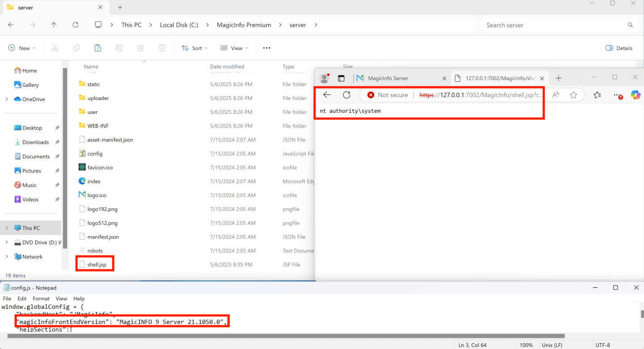Click the Share icon in Explorer toolbar

point(141,48)
